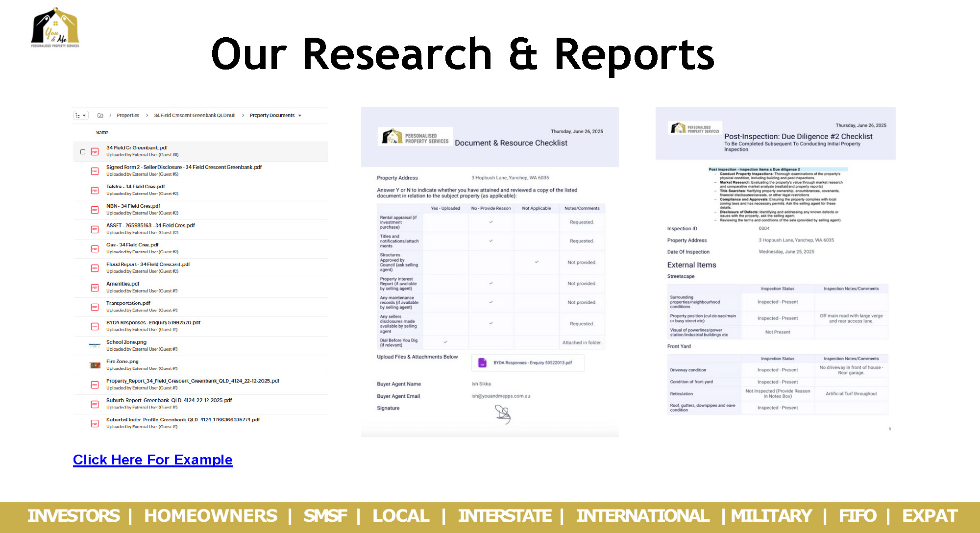Screen dimensions: 980x533
Task: Click PDF icon of Suburb_Report_Greenbank file
Action: point(95,404)
